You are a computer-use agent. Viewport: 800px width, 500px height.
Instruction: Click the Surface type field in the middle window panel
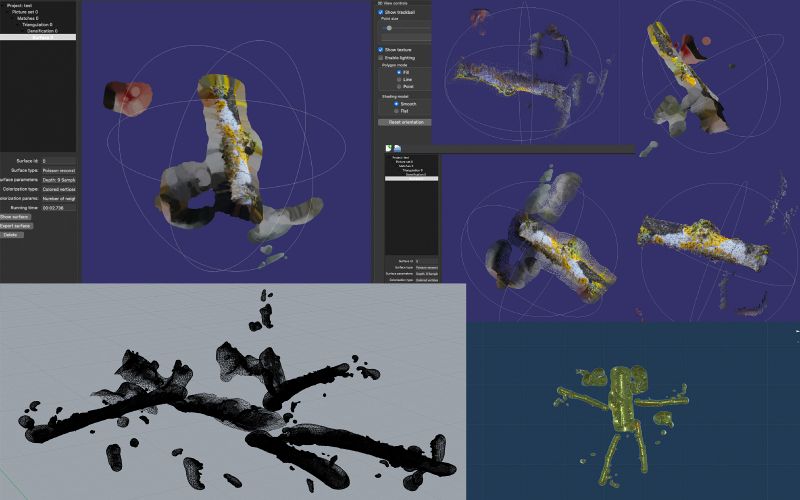(x=427, y=267)
